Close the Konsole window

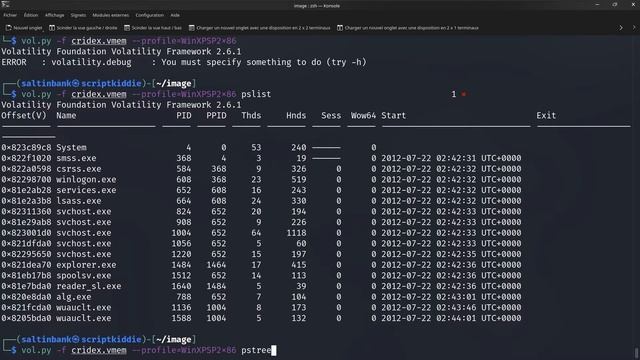click(x=633, y=4)
